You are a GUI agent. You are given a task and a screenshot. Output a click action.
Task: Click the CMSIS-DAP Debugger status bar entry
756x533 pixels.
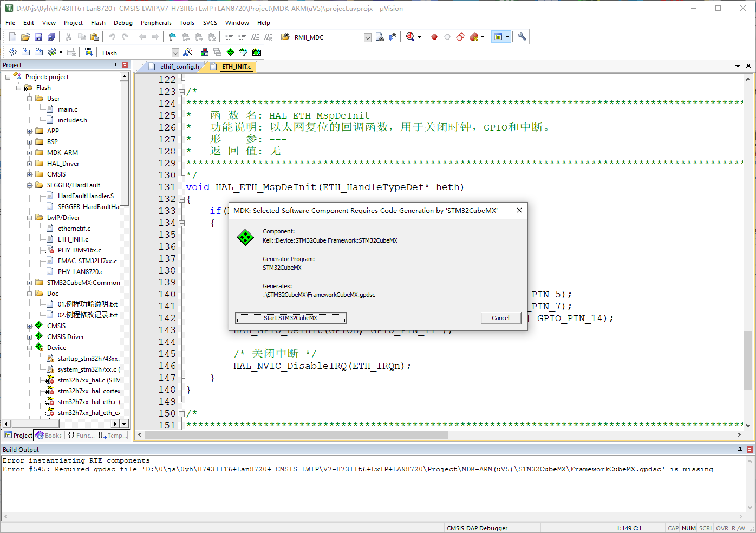[x=477, y=528]
